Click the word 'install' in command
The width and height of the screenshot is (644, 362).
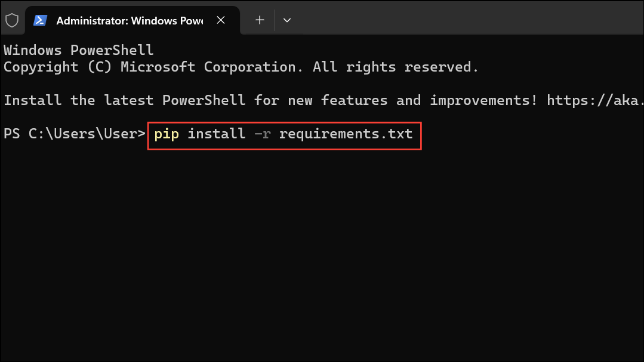(217, 134)
